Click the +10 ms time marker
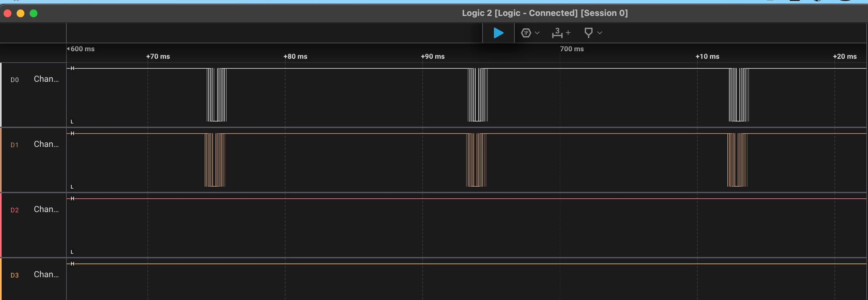This screenshot has width=868, height=300. [707, 56]
